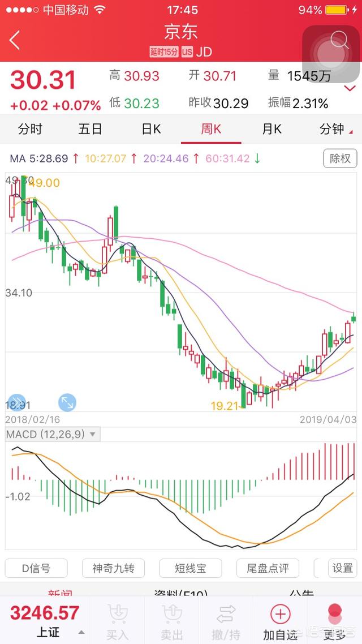The image size is (362, 644).
Task: Open the 公告 announcements tab
Action: click(301, 593)
